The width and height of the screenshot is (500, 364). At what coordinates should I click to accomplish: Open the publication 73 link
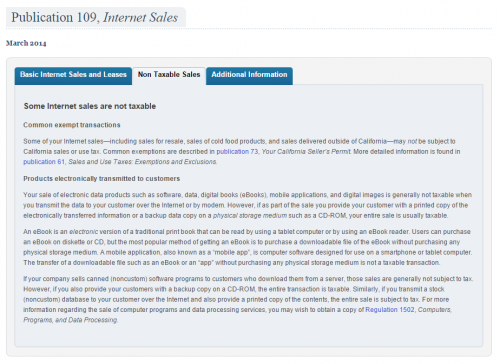point(237,152)
